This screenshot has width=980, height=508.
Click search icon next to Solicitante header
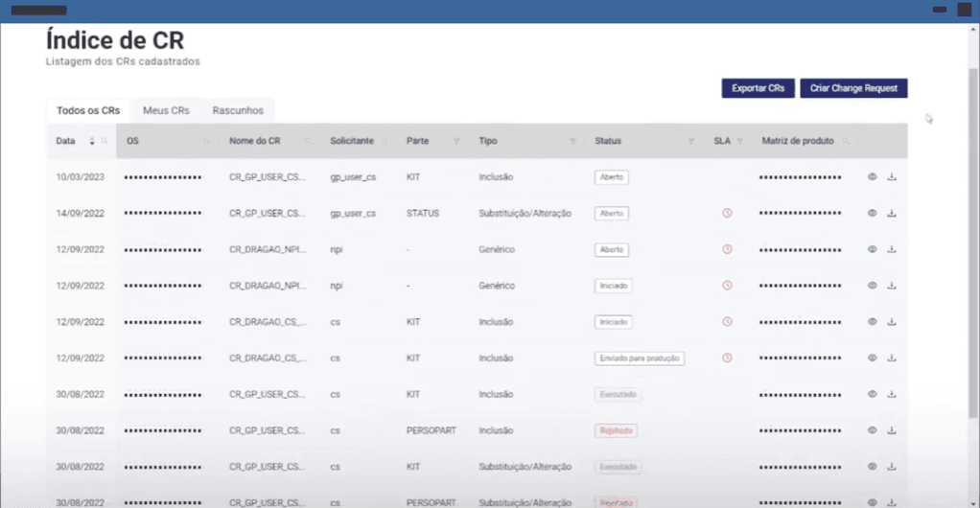385,141
